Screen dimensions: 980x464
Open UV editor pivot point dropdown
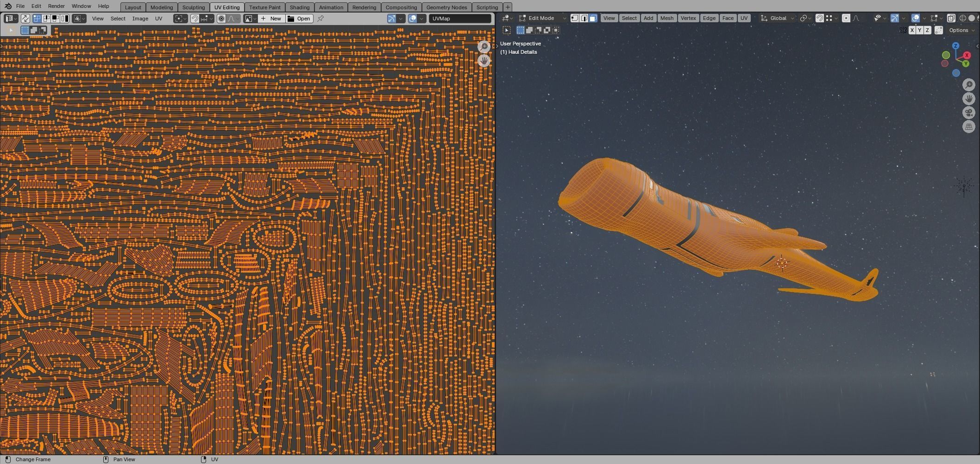point(181,19)
